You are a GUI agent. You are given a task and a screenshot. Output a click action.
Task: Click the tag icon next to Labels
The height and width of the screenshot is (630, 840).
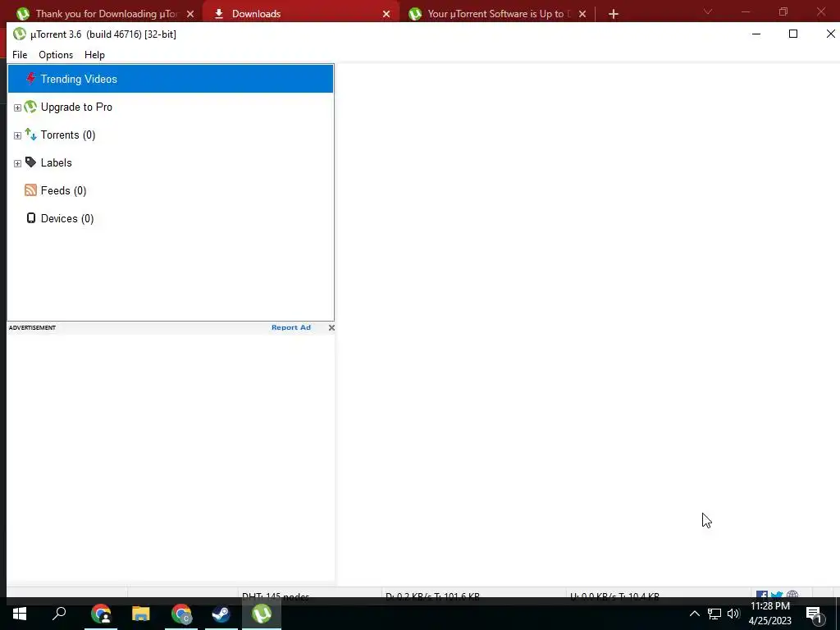pos(30,162)
